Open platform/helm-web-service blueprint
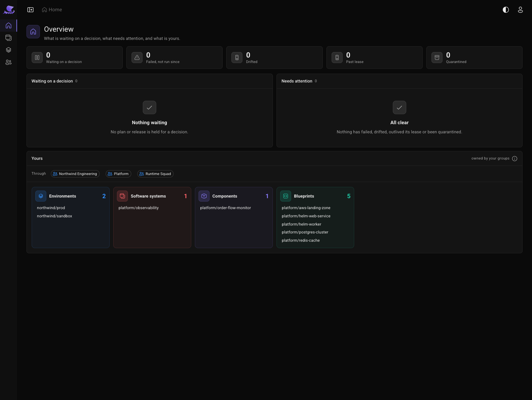 coord(306,216)
